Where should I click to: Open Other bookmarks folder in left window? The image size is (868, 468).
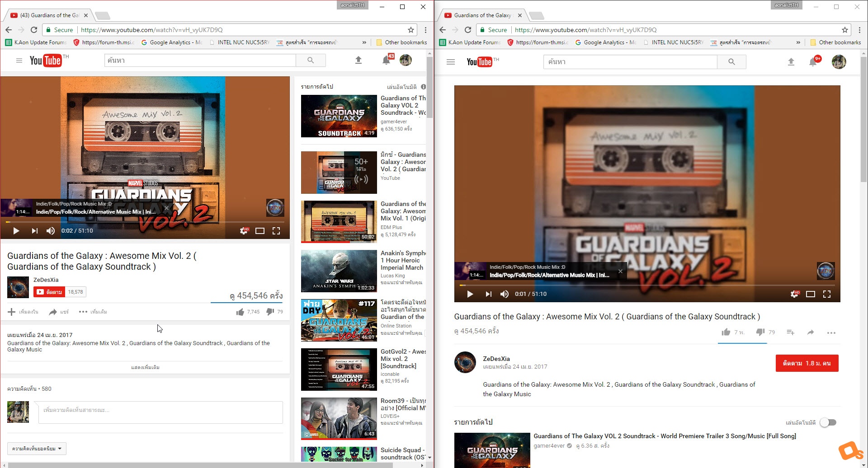click(x=401, y=42)
